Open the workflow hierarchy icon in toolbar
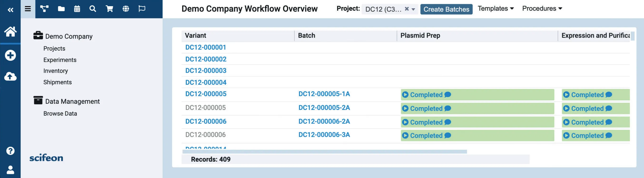644x178 pixels. pos(45,9)
